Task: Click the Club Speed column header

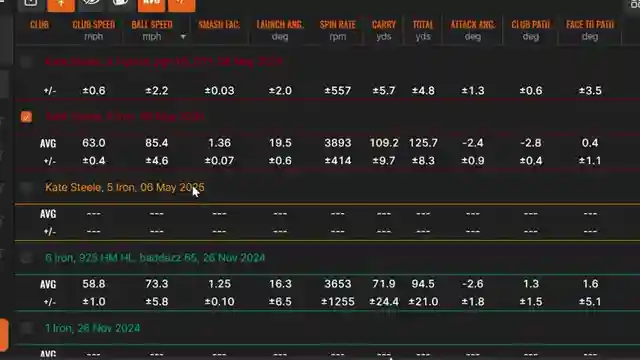Action: (x=93, y=30)
